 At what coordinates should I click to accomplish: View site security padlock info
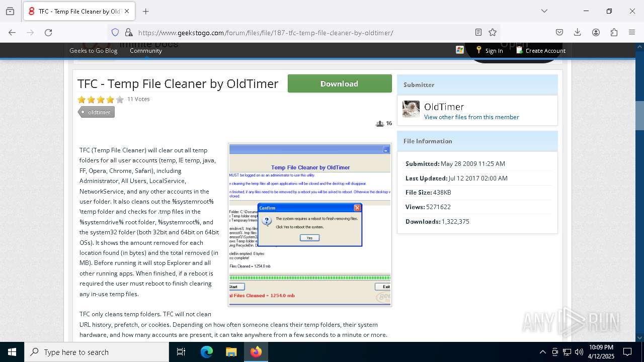coord(129,32)
